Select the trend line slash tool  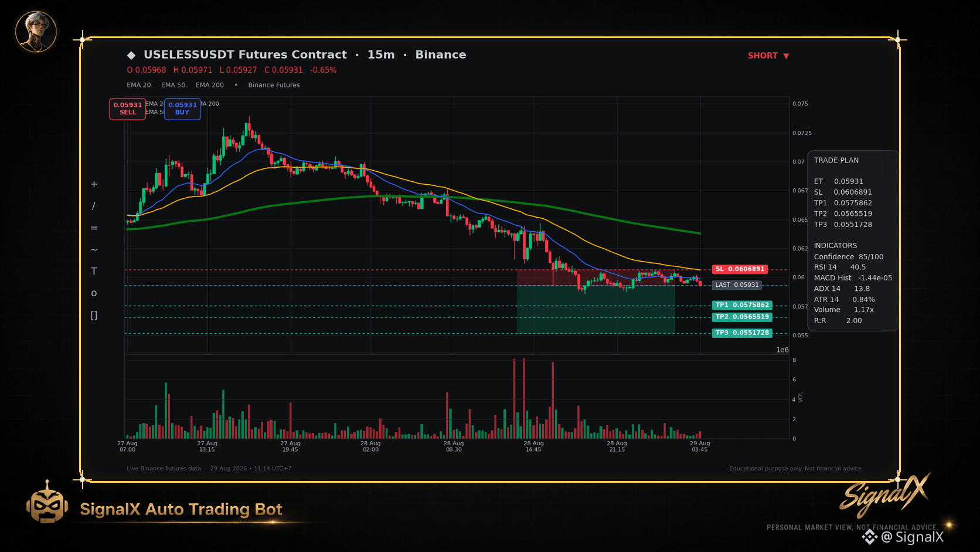(94, 206)
